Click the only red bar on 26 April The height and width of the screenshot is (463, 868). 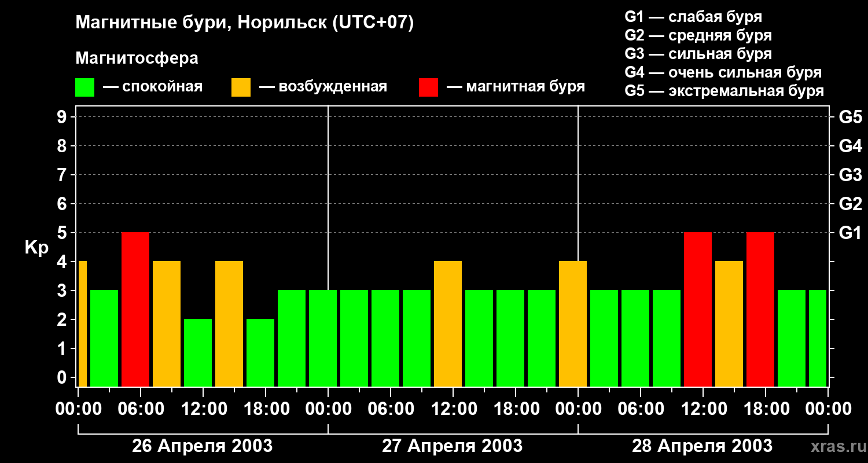135,310
